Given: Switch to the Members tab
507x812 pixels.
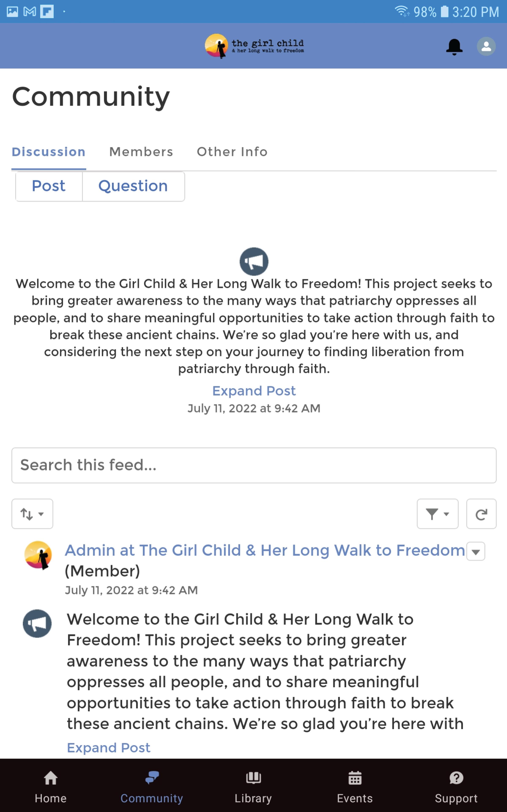Looking at the screenshot, I should tap(141, 152).
